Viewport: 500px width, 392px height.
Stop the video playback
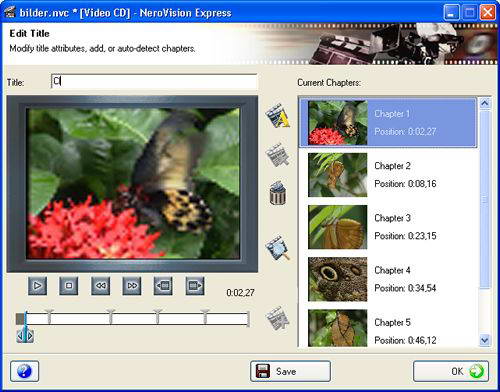click(69, 286)
